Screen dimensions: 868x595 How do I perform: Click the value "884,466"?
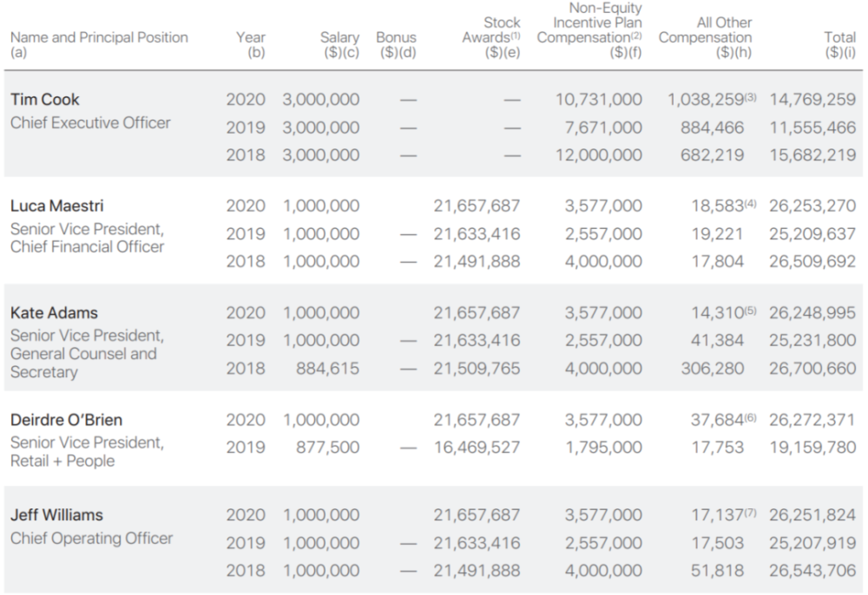pos(713,127)
